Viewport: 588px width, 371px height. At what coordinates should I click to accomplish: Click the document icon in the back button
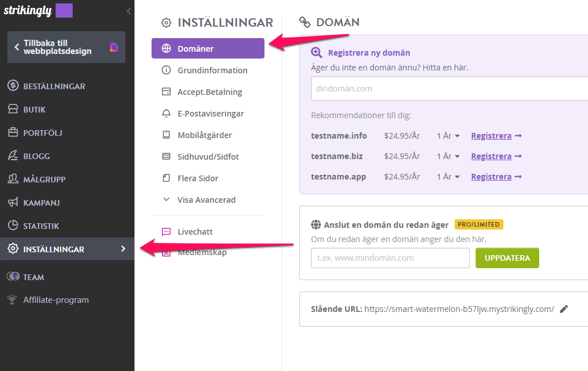coord(114,47)
